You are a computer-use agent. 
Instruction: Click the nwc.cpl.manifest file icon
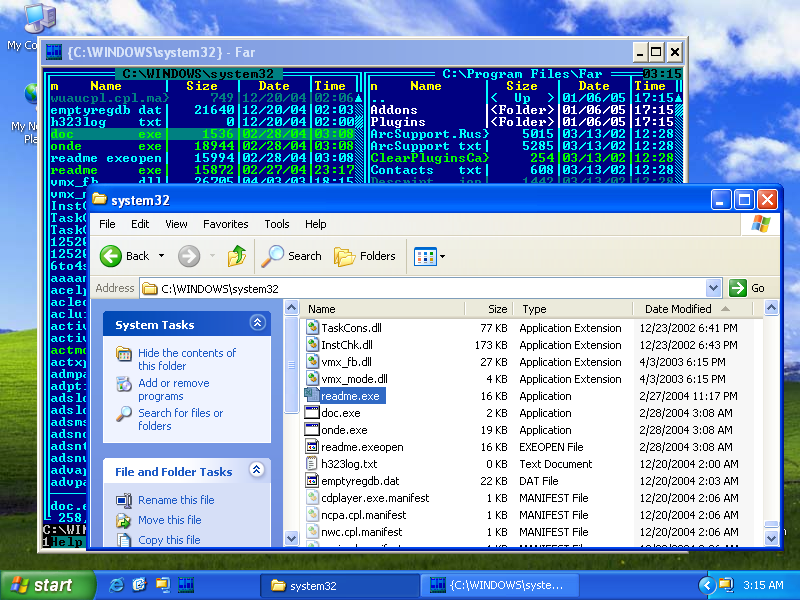(x=312, y=532)
